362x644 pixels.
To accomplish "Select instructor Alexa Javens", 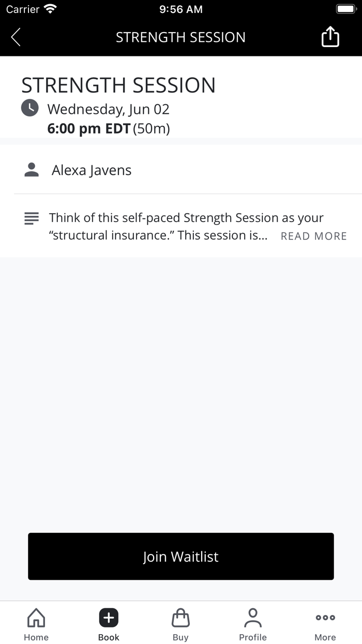I will coord(92,170).
